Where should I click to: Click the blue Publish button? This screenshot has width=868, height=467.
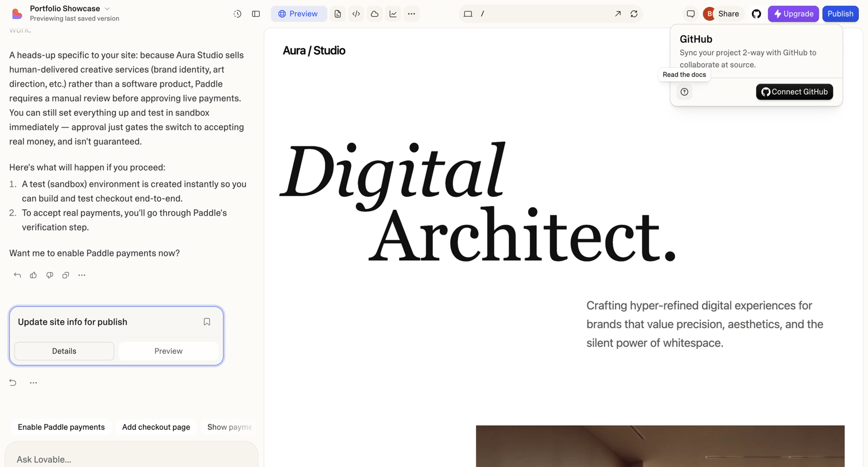pyautogui.click(x=840, y=14)
